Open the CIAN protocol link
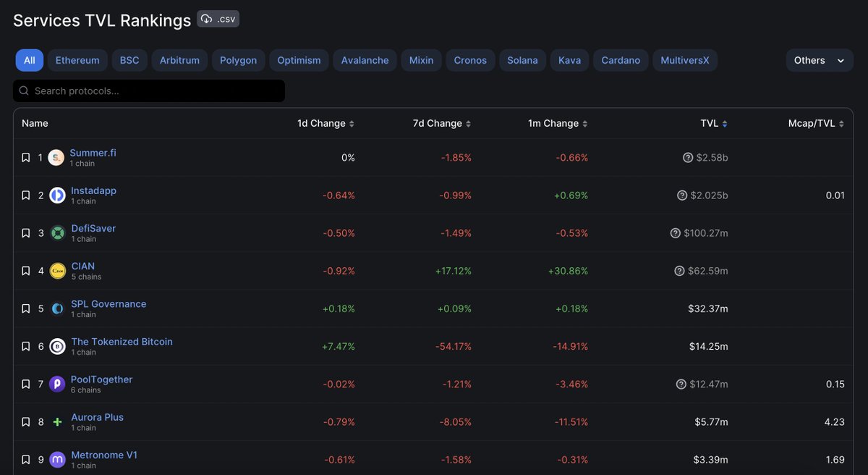 (x=83, y=266)
